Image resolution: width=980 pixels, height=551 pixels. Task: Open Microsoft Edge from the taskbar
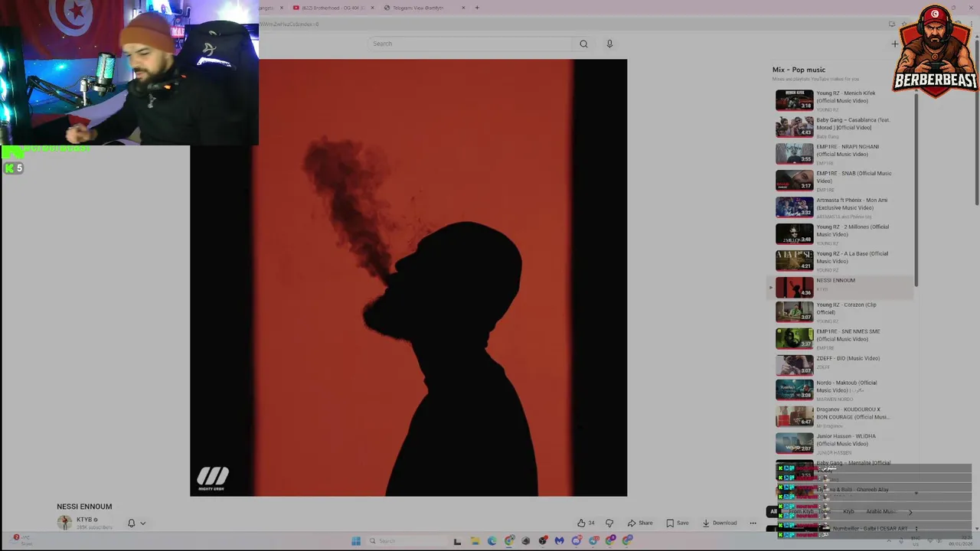[492, 541]
